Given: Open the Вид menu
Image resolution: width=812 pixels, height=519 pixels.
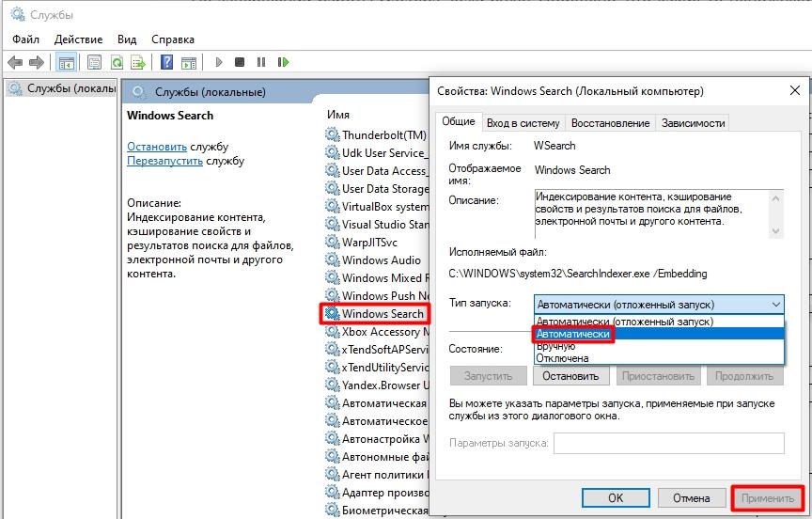Looking at the screenshot, I should [x=127, y=39].
